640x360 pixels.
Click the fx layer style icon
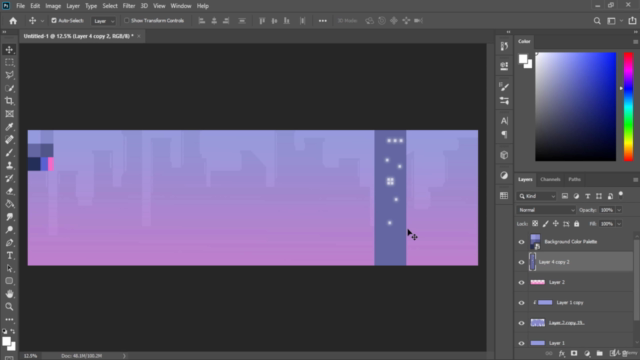pos(562,353)
